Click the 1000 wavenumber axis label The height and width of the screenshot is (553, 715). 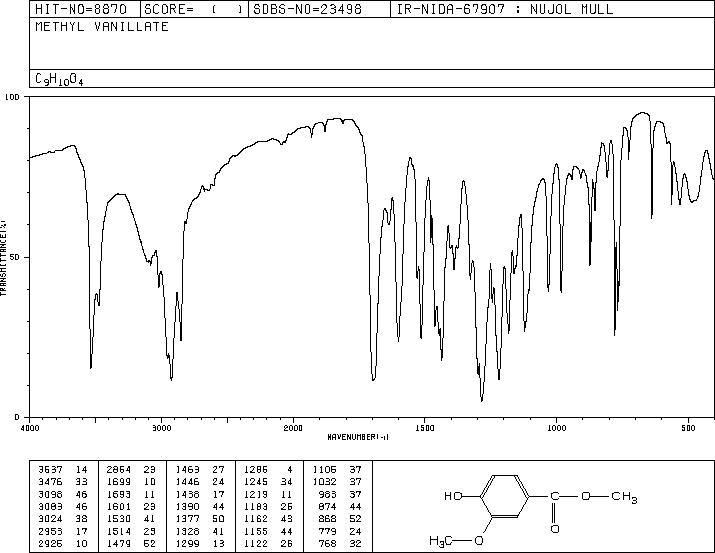pos(557,428)
